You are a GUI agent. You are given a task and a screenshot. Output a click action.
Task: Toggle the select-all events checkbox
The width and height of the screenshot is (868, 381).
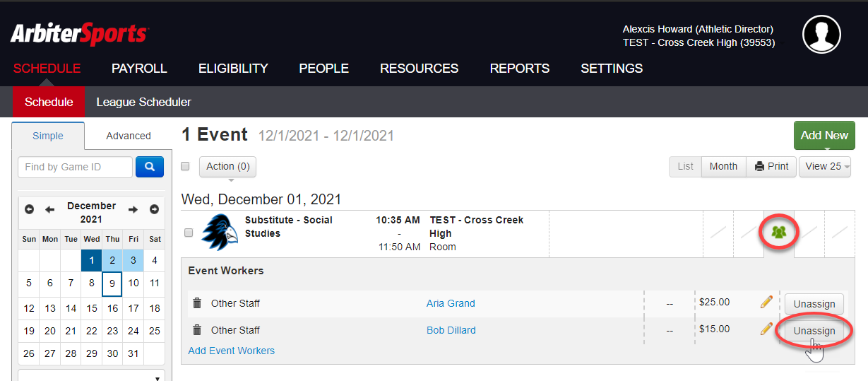pyautogui.click(x=186, y=166)
